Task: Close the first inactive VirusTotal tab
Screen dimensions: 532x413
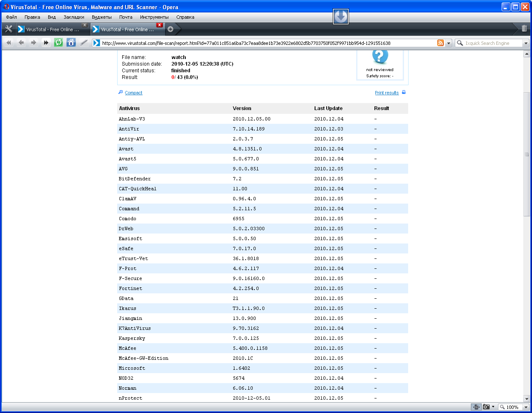Action: (x=84, y=25)
